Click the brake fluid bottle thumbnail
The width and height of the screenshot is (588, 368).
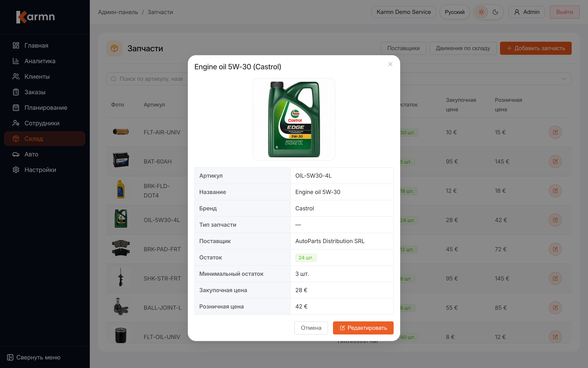(x=121, y=189)
